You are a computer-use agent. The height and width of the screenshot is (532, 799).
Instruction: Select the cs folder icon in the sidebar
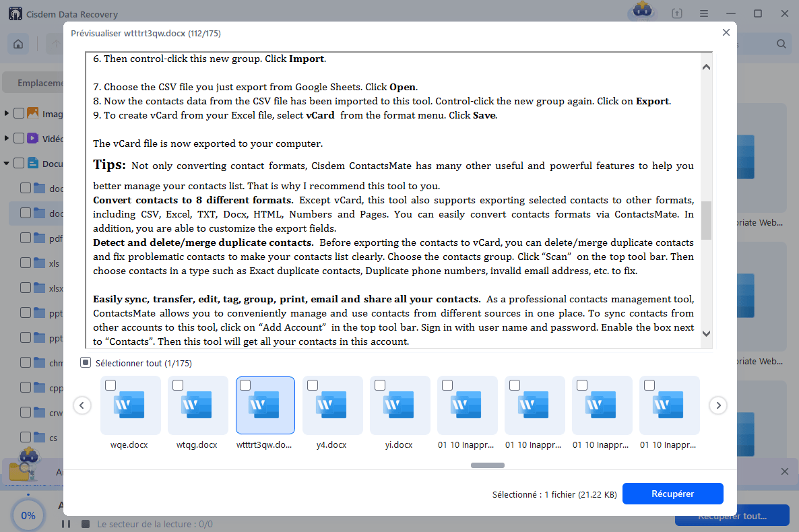tap(40, 437)
